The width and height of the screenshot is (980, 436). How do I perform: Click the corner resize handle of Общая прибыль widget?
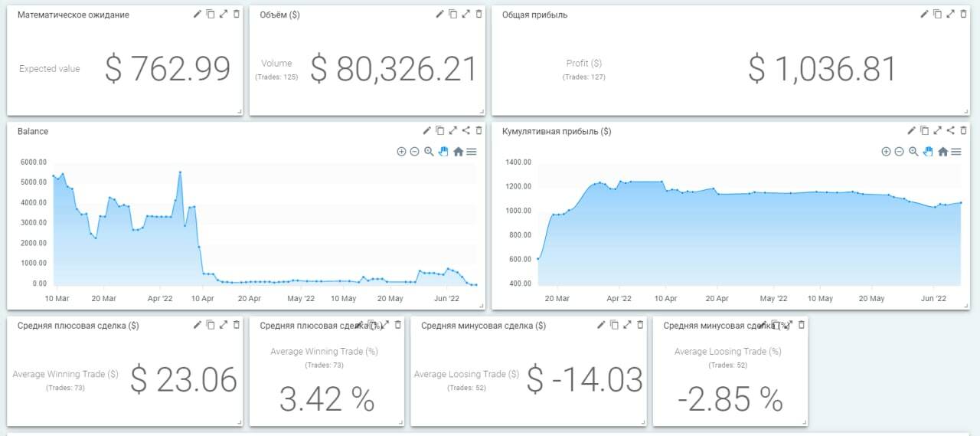point(965,112)
